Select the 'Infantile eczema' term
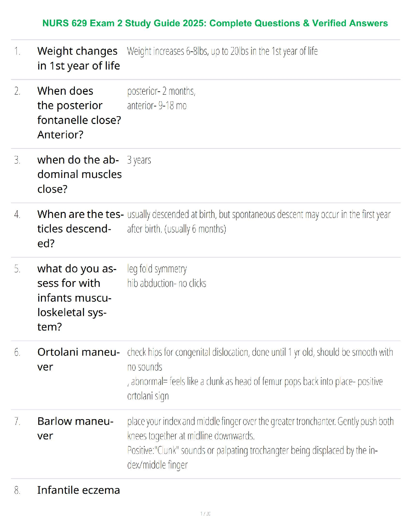411x532 pixels. tap(79, 490)
